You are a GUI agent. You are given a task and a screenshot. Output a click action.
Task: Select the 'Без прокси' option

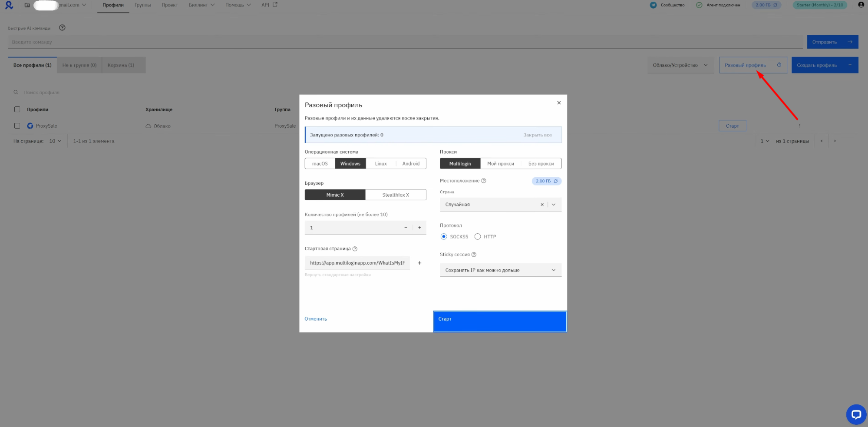coord(541,164)
